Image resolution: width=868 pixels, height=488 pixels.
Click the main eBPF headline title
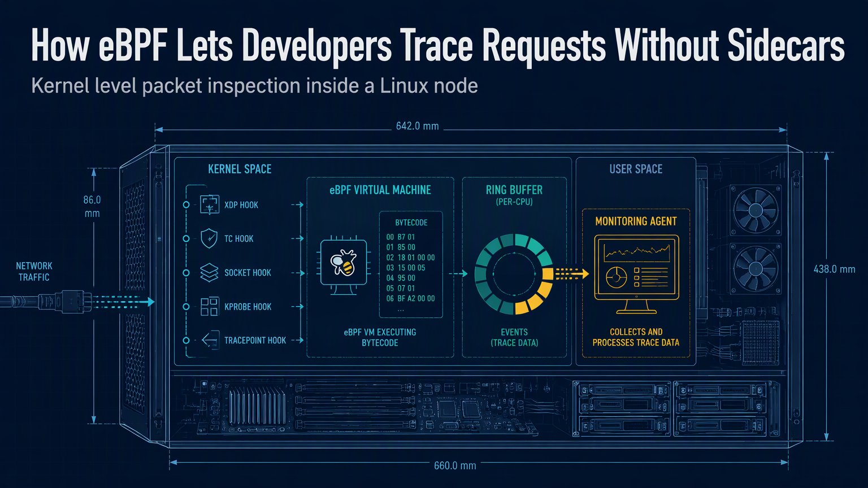tap(438, 45)
